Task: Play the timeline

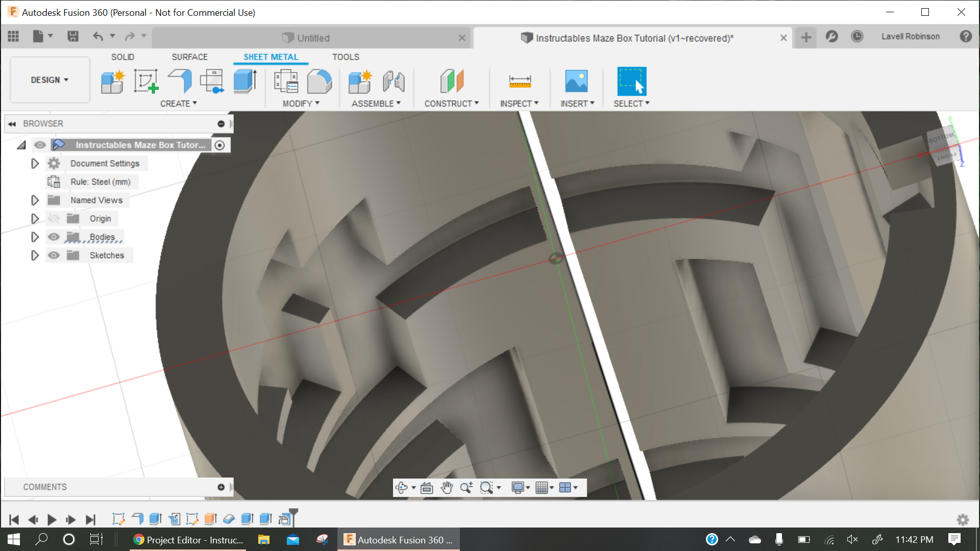Action: pos(52,520)
